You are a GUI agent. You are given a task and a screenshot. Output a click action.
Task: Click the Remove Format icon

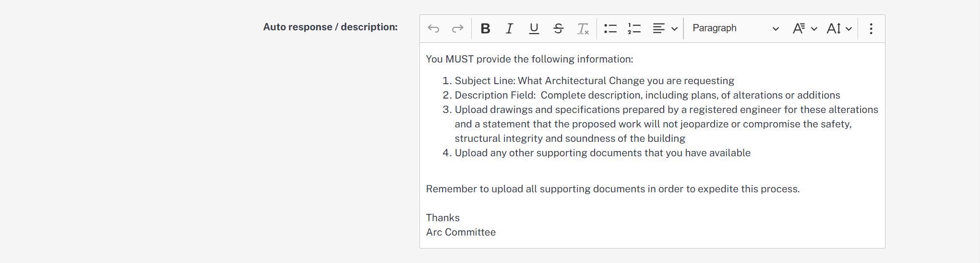point(583,28)
